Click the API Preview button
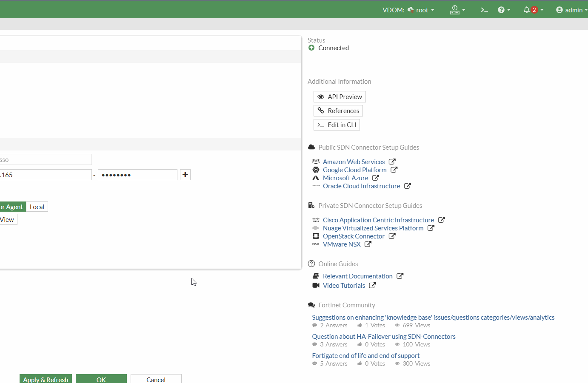This screenshot has width=588, height=383. tap(340, 97)
